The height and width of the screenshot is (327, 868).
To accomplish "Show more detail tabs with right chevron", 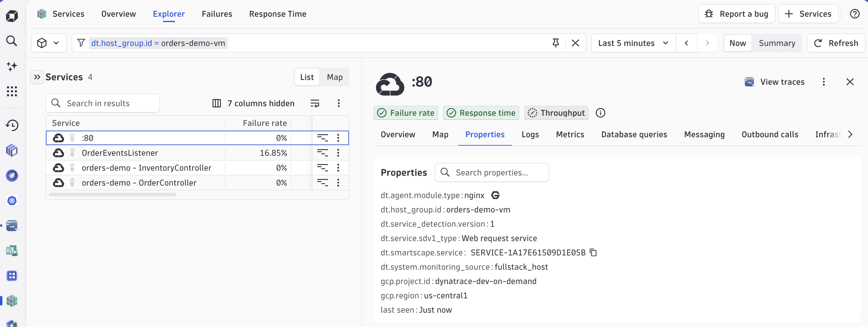I will (x=850, y=134).
